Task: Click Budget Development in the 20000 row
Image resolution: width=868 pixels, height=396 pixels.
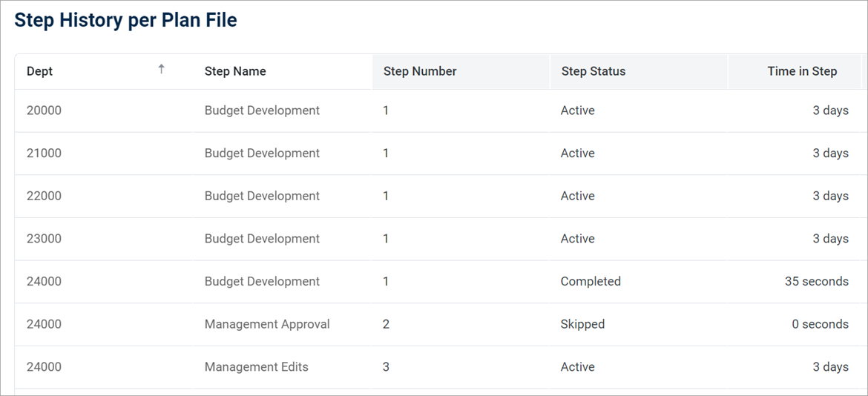Action: tap(262, 110)
